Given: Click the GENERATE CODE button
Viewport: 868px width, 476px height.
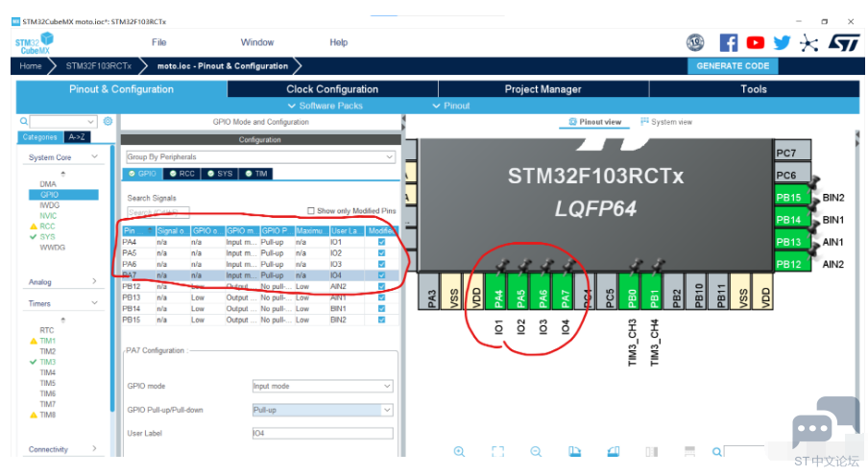Looking at the screenshot, I should [x=733, y=66].
